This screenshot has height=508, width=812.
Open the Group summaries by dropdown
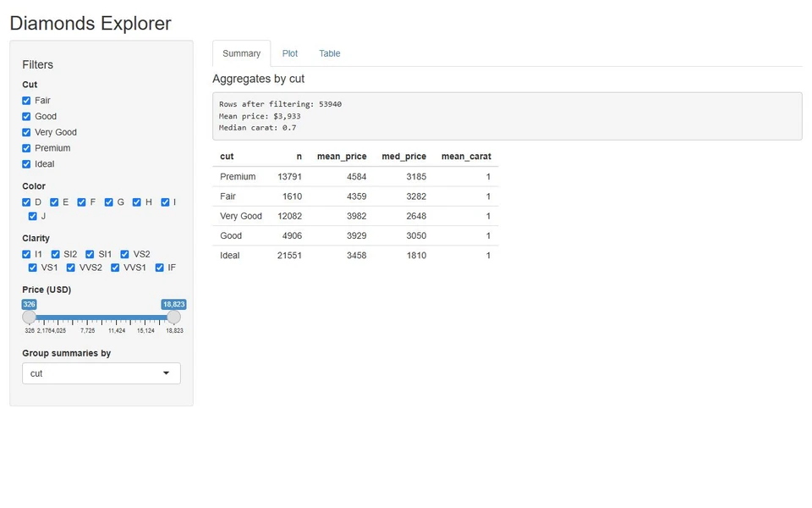pyautogui.click(x=101, y=373)
